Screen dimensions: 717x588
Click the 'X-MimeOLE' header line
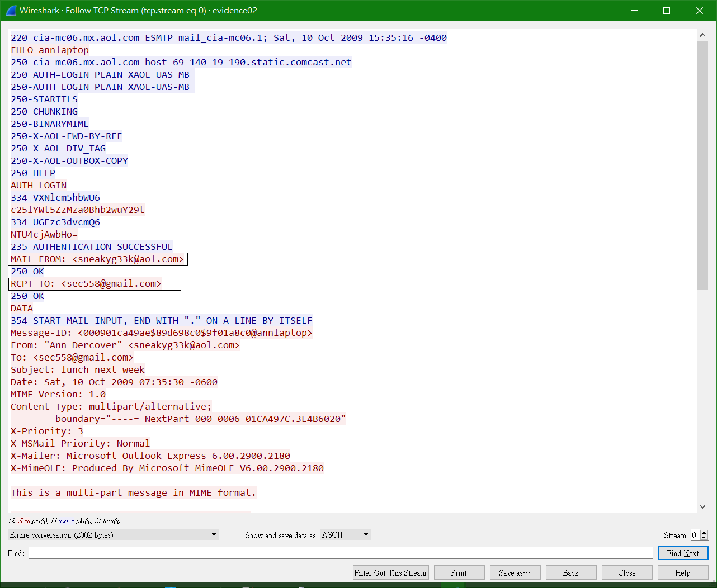(x=167, y=468)
